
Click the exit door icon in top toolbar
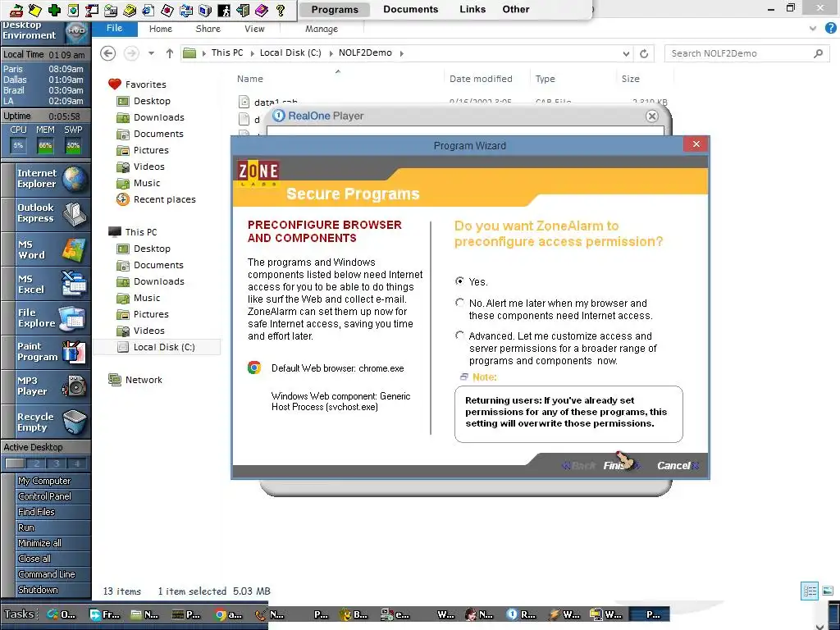[243, 10]
